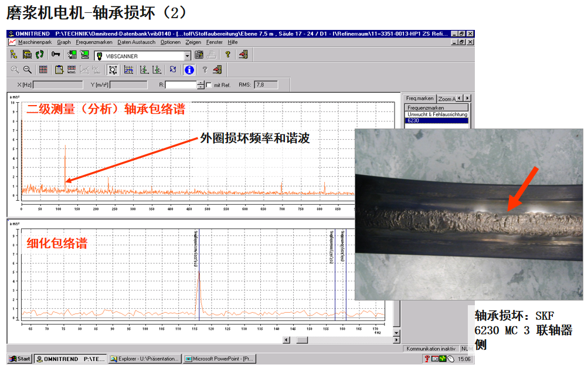Select 'Unwucht & Fehlausrichtung' in the list
Viewport: 588px width, 368px height.
pos(437,114)
